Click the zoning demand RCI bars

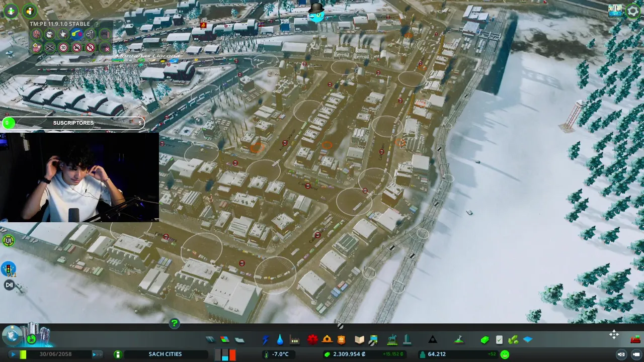[x=225, y=354]
